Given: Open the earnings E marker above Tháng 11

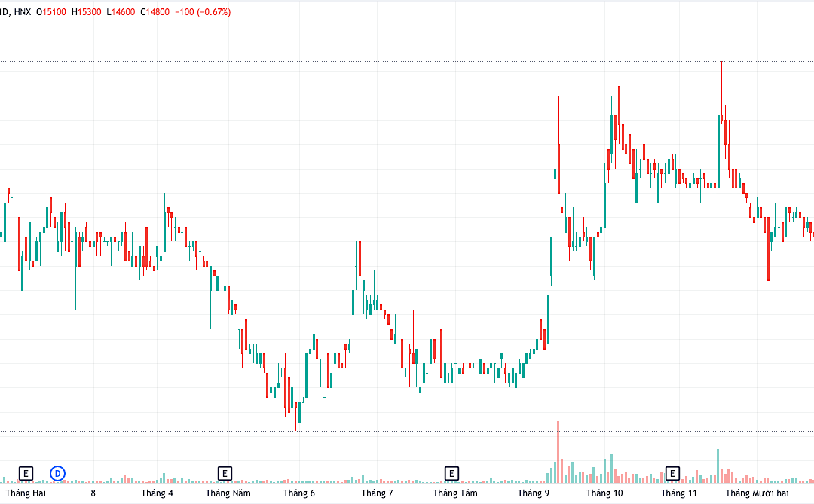Looking at the screenshot, I should pos(672,473).
